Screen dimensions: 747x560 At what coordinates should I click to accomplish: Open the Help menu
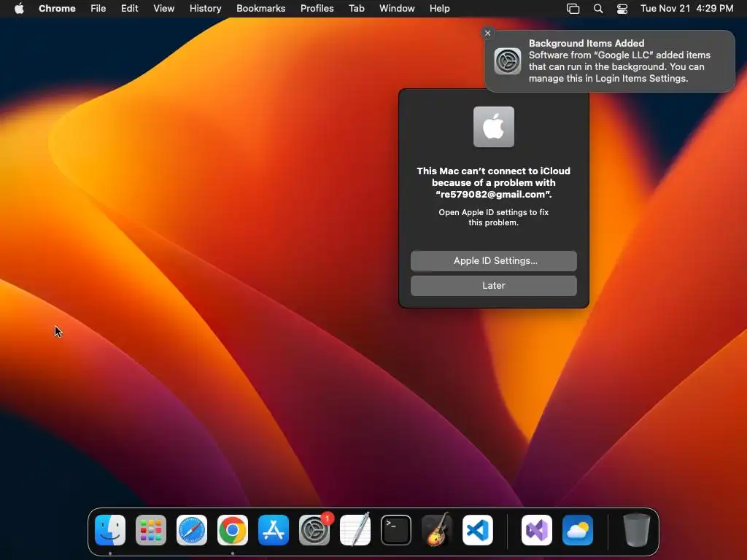[439, 8]
